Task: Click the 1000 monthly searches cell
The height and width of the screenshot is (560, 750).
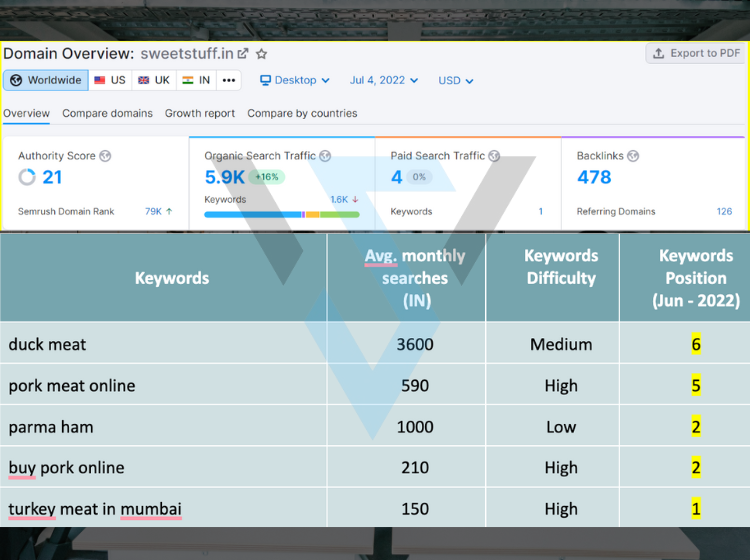Action: click(406, 427)
